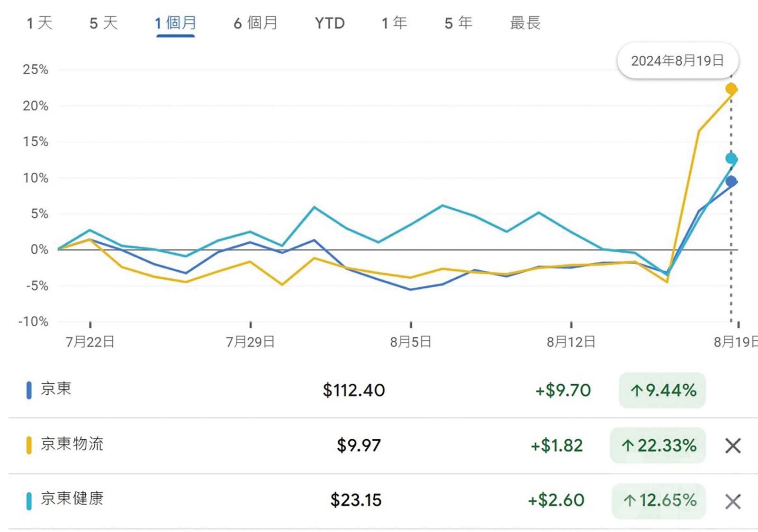
Task: Click the 20% y-axis label
Action: tap(36, 106)
